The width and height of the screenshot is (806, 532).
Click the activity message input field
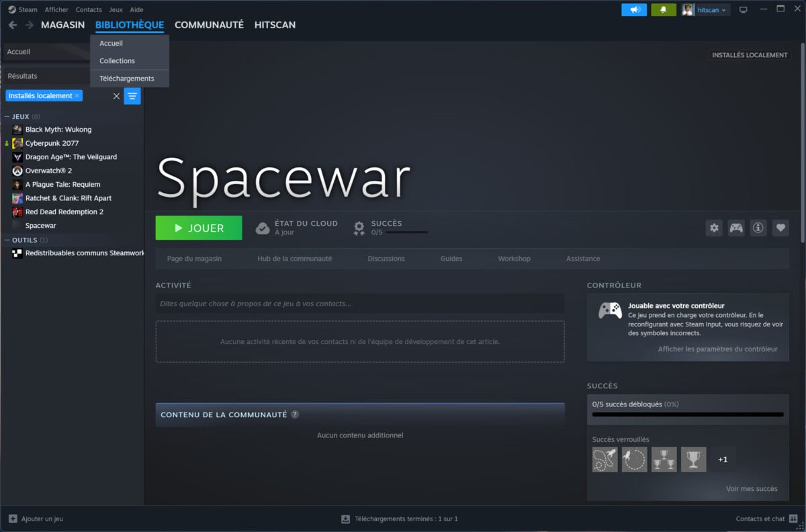point(360,304)
